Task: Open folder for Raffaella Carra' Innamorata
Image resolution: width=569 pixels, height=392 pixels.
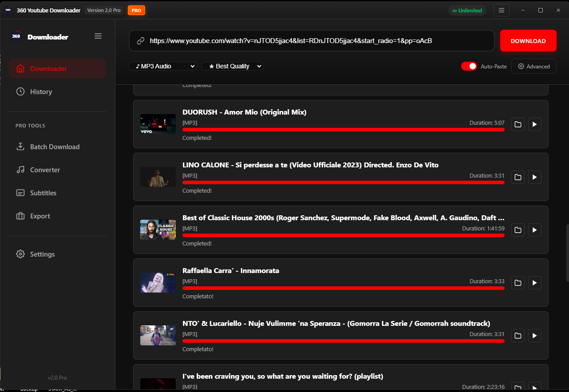Action: [x=518, y=283]
